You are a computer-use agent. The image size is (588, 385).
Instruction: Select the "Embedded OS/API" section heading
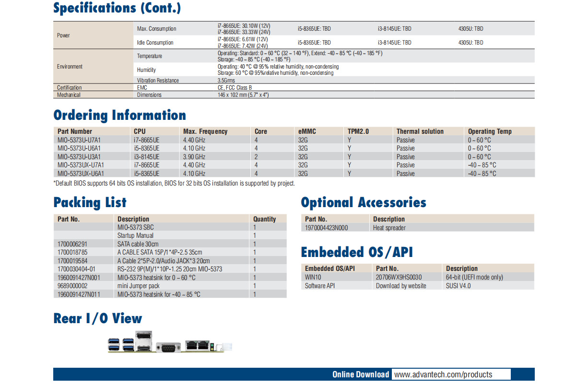pyautogui.click(x=357, y=252)
